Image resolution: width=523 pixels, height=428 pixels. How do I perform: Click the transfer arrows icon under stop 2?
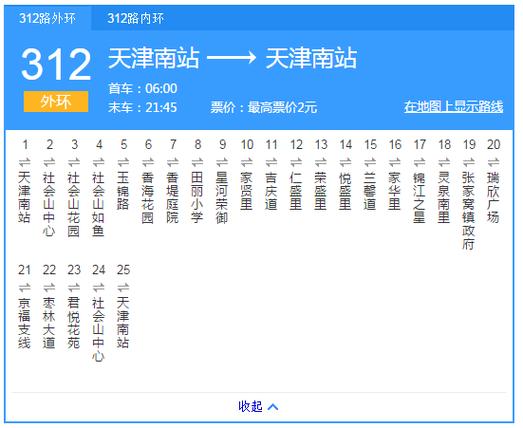coord(49,162)
